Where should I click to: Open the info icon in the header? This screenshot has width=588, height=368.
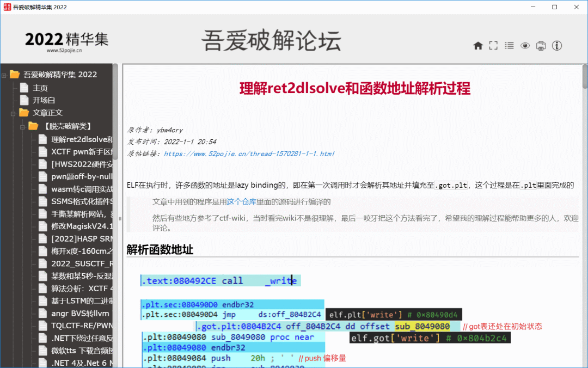point(557,46)
